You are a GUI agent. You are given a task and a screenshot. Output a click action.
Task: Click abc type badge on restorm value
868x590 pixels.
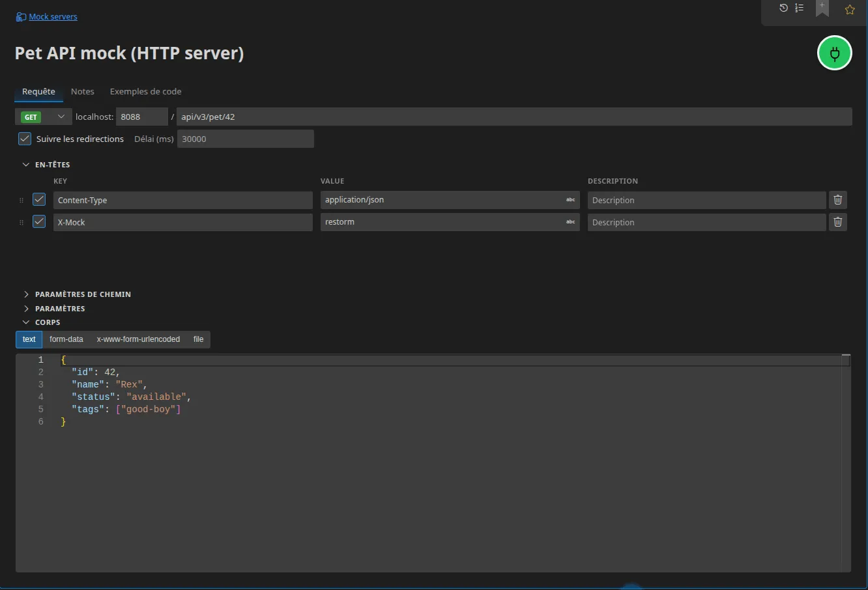click(x=570, y=222)
